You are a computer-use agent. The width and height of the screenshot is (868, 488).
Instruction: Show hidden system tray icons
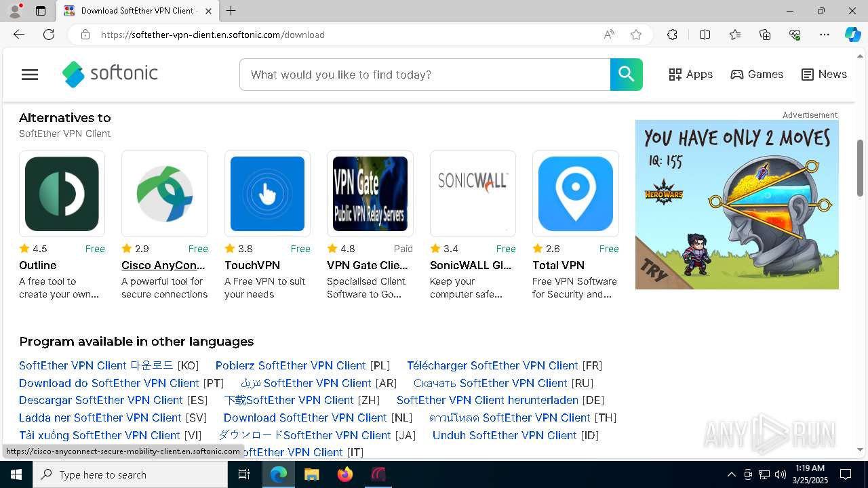coord(731,474)
